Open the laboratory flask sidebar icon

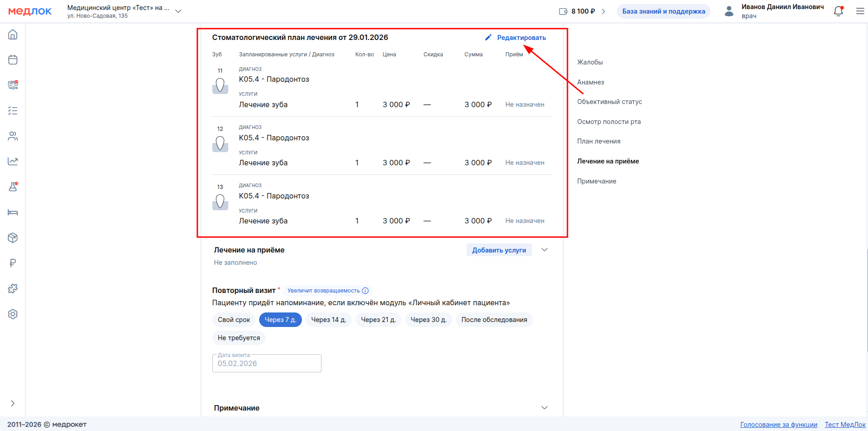tap(13, 187)
